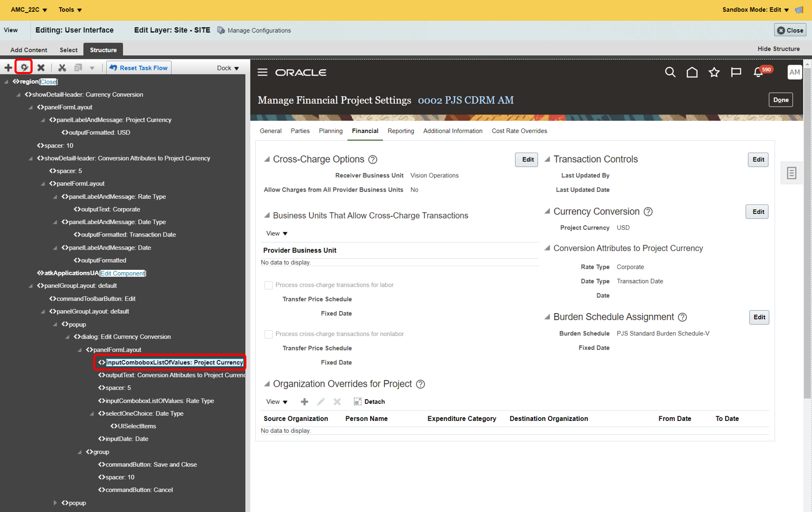The height and width of the screenshot is (512, 812).
Task: Click the delete X icon in Structure toolbar
Action: [41, 68]
